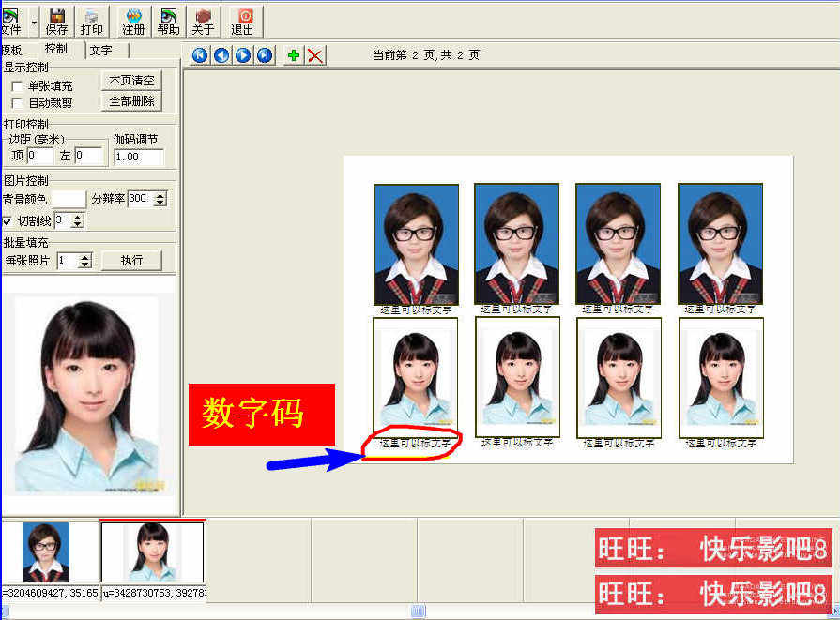The image size is (840, 620).
Task: Delete current page with red X icon
Action: [x=315, y=55]
